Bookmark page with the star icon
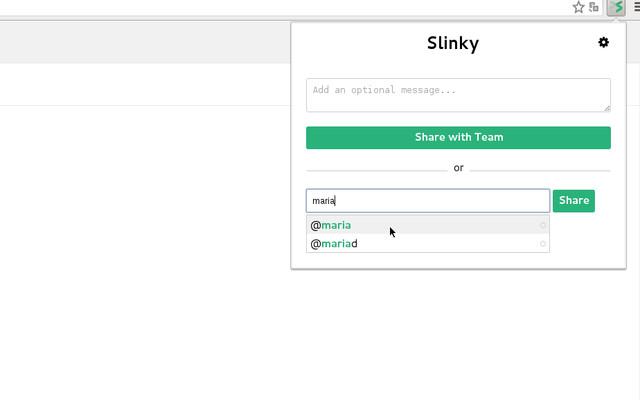Screen dimensions: 640x400 (x=578, y=7)
